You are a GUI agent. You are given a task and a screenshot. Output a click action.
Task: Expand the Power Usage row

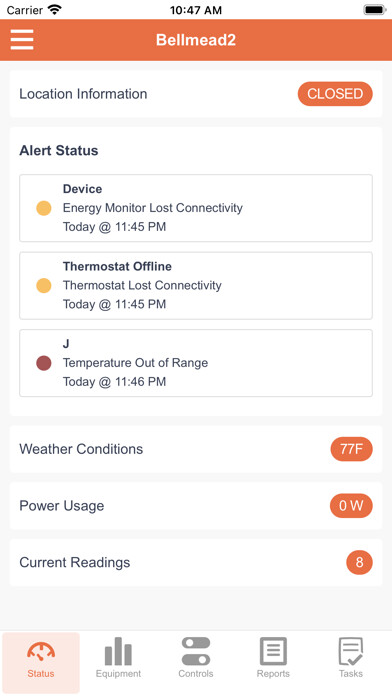tap(196, 506)
